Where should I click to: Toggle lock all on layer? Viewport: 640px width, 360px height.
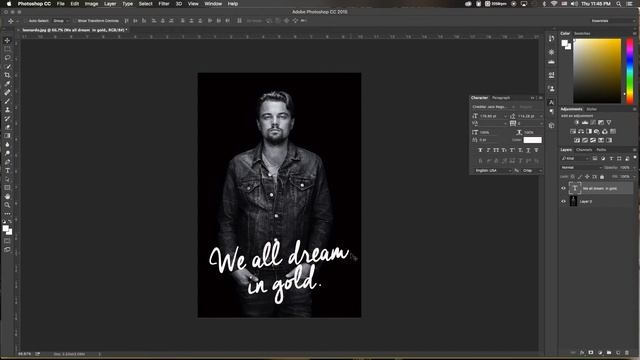tap(602, 177)
